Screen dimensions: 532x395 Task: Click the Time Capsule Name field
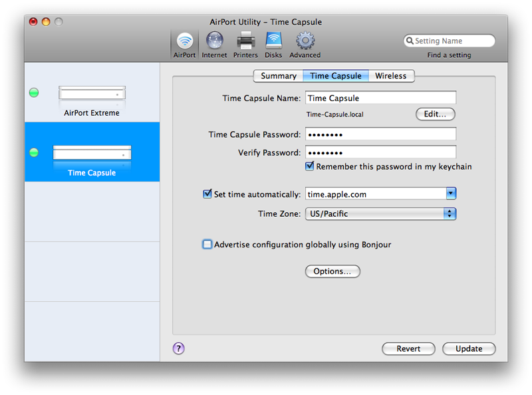click(x=380, y=98)
